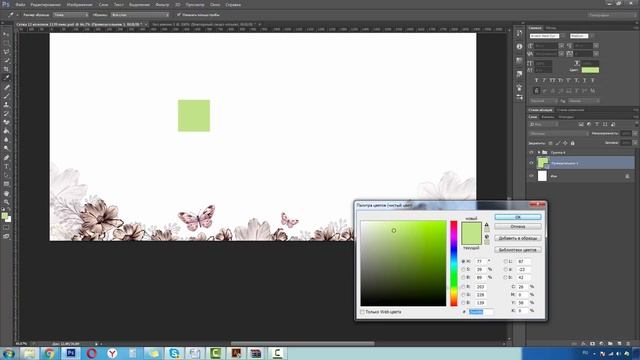The image size is (640, 360).
Task: Select the Magic Wand tool
Action: [6, 60]
